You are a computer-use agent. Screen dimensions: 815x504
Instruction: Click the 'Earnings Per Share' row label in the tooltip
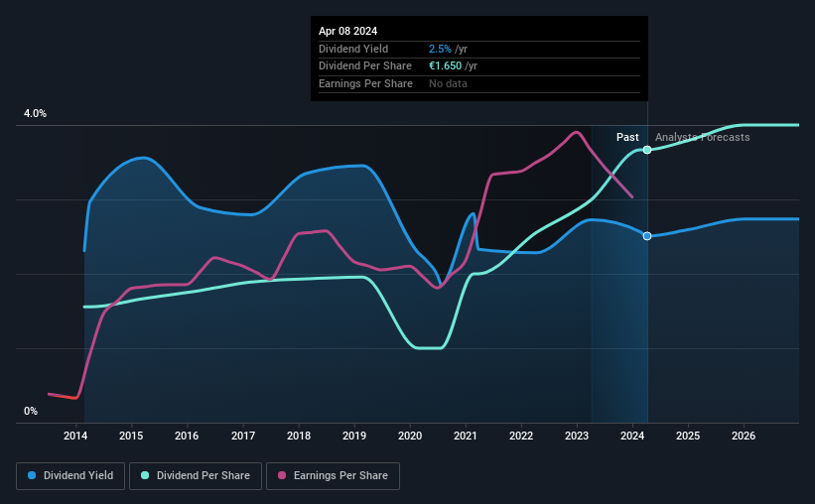point(365,83)
